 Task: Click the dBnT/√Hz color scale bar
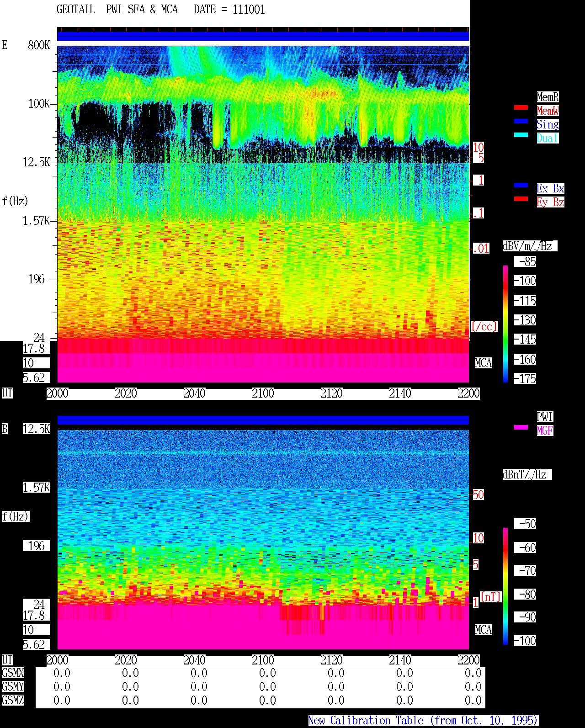[505, 586]
